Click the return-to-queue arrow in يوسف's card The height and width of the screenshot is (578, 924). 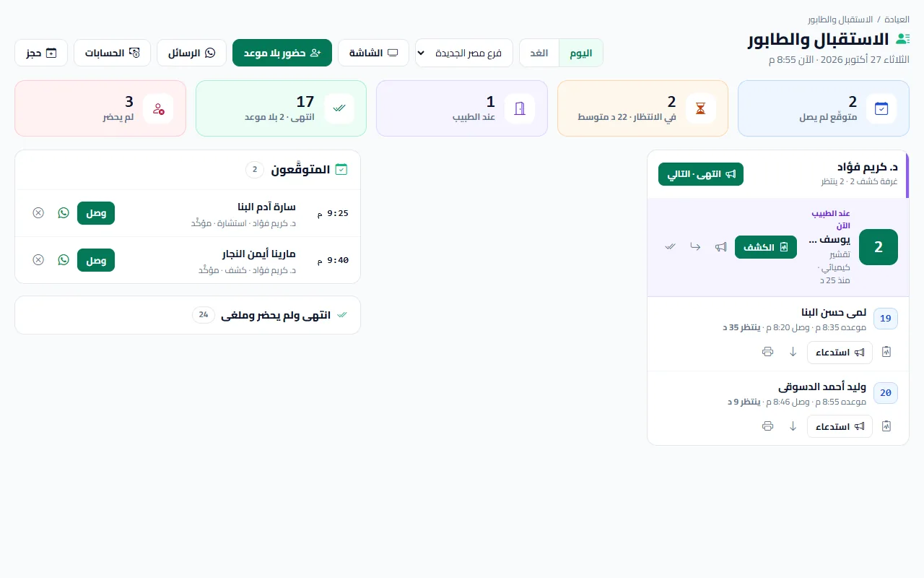(x=695, y=247)
